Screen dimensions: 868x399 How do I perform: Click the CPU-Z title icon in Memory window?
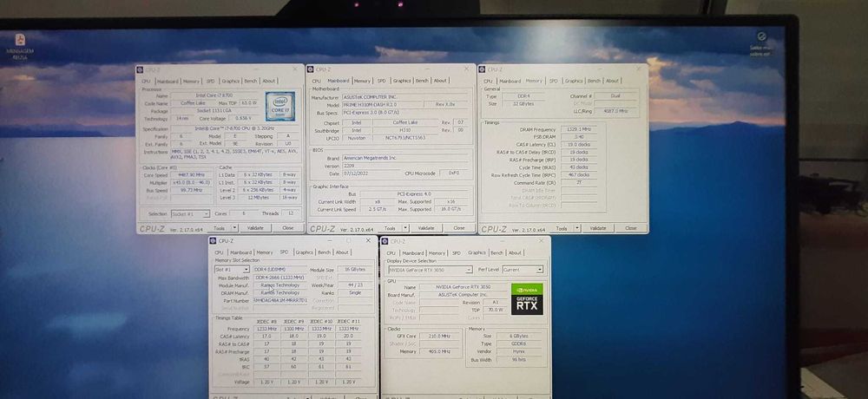(x=483, y=69)
